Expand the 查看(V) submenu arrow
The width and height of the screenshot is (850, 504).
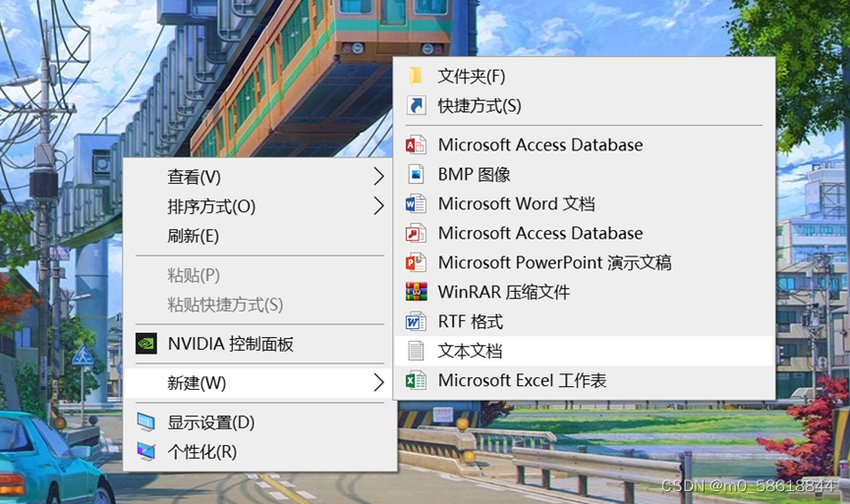click(379, 176)
